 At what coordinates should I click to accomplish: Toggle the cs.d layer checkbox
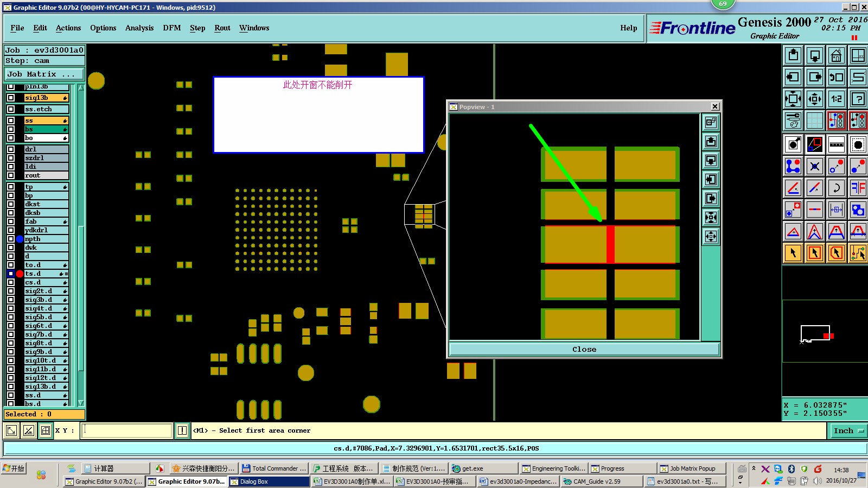(x=11, y=282)
